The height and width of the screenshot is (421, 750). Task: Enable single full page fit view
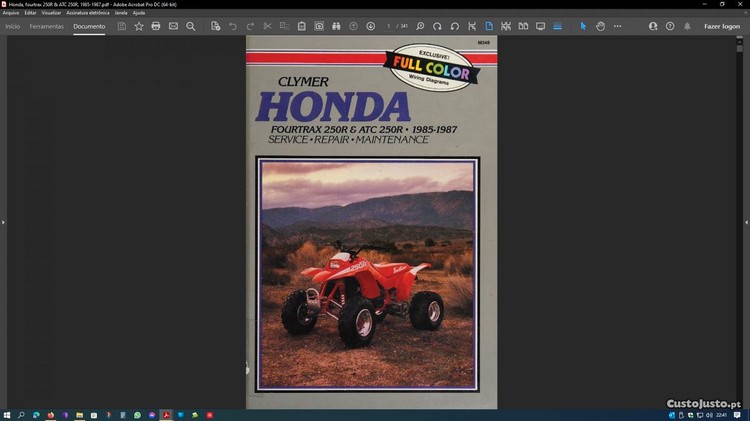[489, 26]
